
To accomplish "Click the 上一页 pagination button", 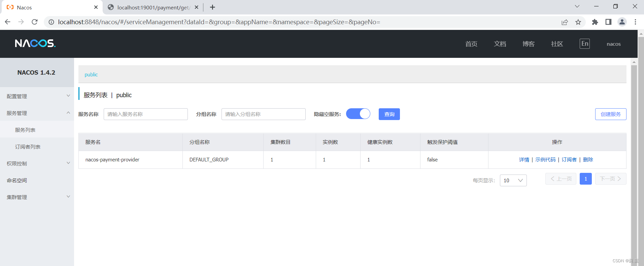I will tap(561, 179).
